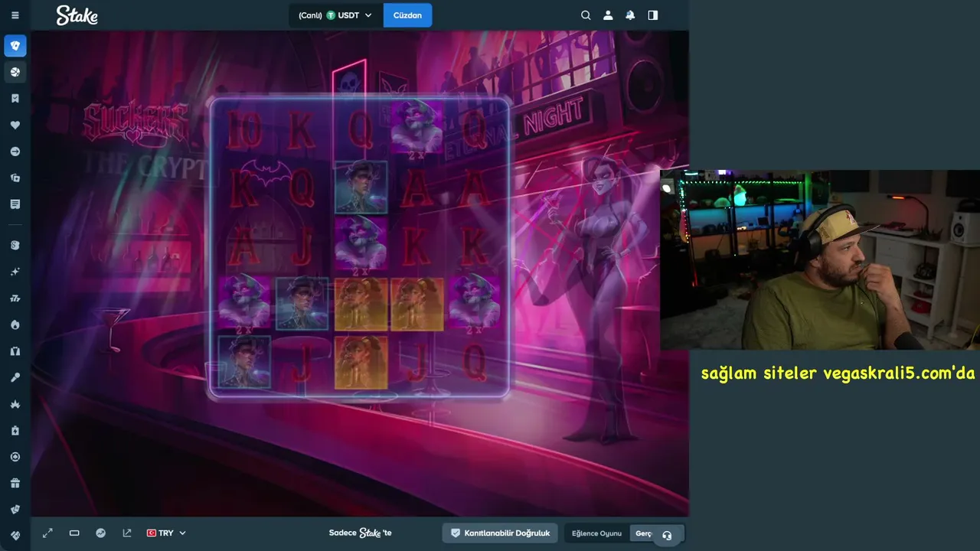980x551 pixels.
Task: Open the hamburger menu in the sidebar
Action: click(x=15, y=15)
